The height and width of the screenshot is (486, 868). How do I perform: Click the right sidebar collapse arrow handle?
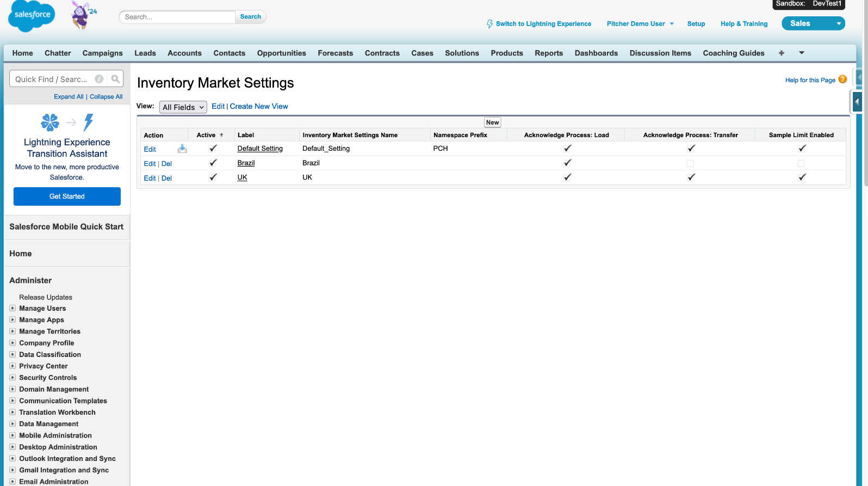857,102
